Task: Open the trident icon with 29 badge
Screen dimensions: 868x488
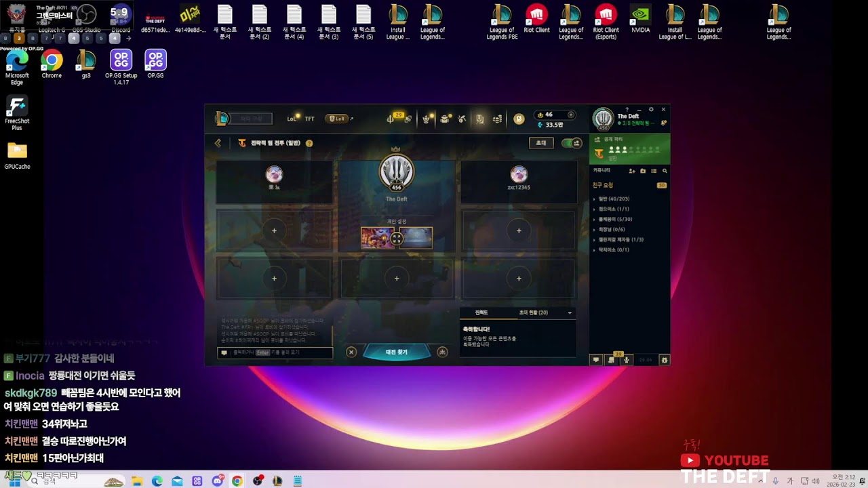Action: point(390,119)
